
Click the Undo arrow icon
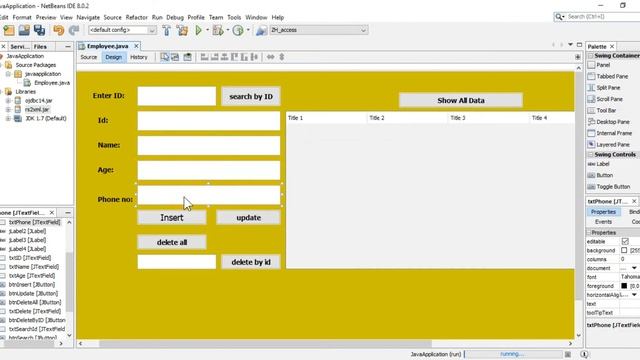click(58, 30)
